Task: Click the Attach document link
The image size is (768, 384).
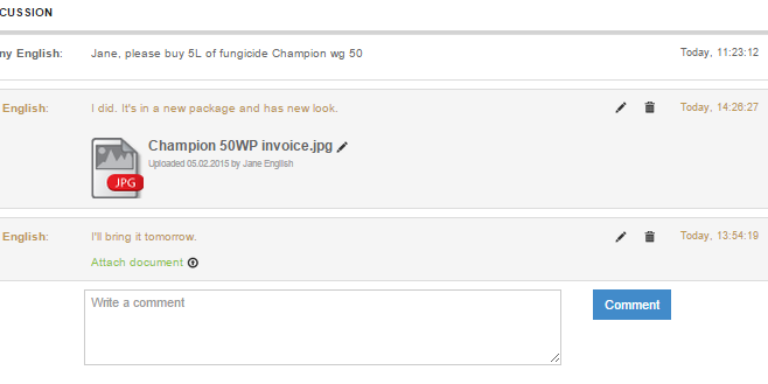Action: (x=137, y=263)
